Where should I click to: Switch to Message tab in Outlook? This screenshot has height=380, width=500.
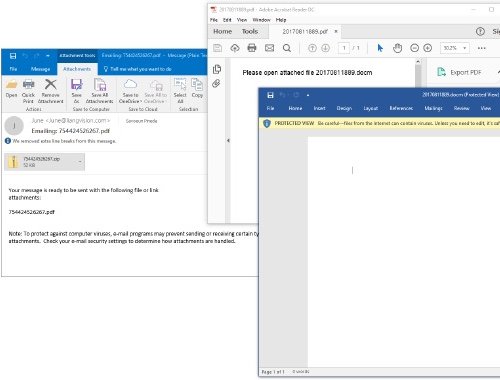40,69
